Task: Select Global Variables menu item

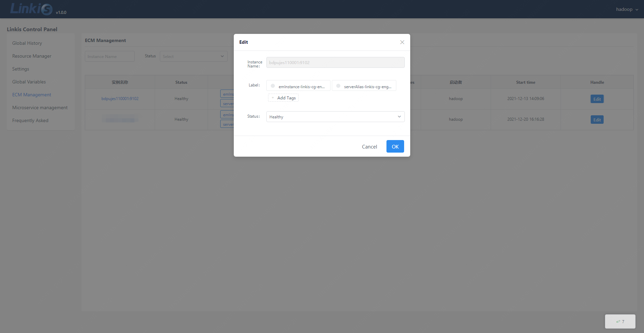Action: tap(29, 82)
